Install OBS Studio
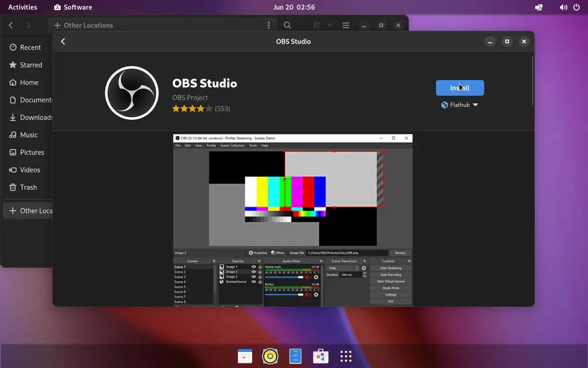The image size is (588, 368). [x=460, y=88]
